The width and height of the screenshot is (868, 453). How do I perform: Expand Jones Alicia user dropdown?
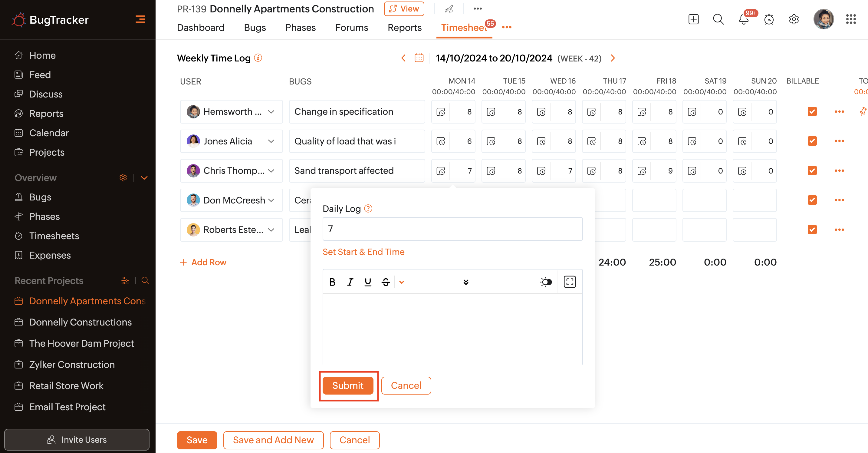tap(271, 141)
